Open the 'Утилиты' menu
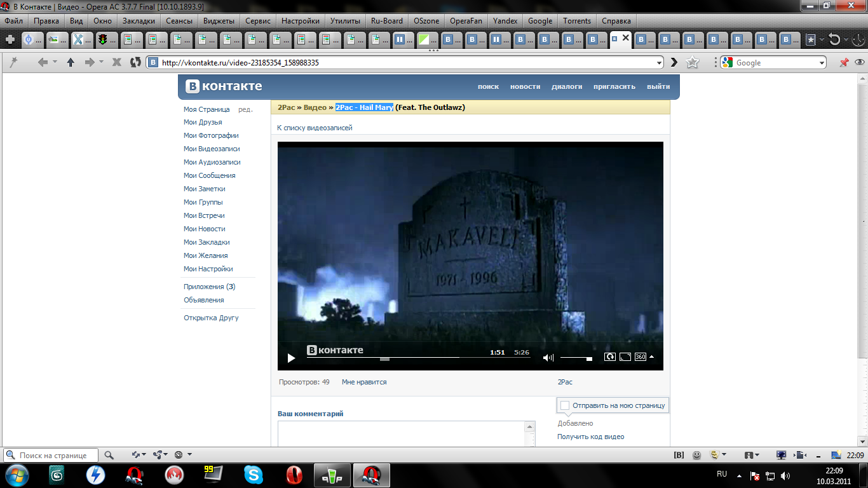This screenshot has width=868, height=488. point(345,21)
